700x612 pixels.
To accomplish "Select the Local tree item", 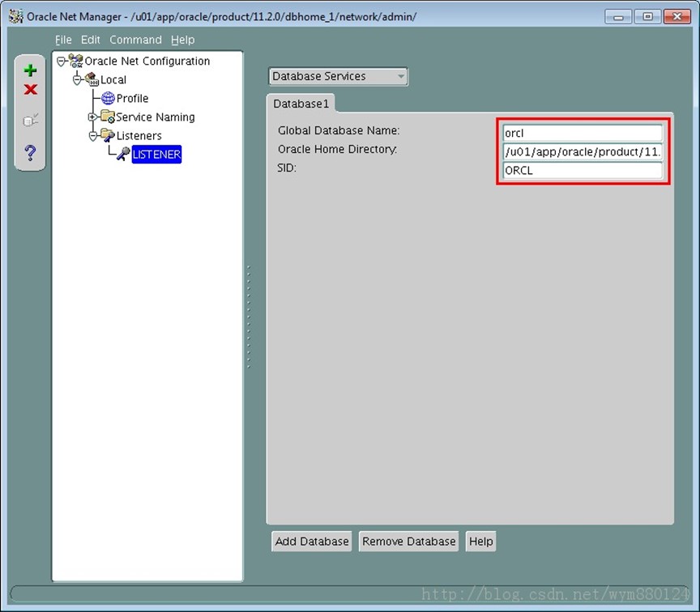I will (113, 80).
